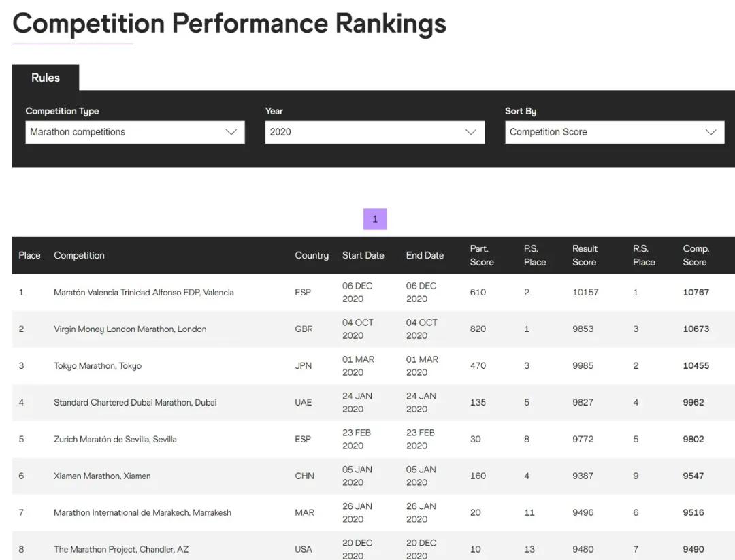Click the Comp. Score column header
735x560 pixels.
tap(696, 255)
